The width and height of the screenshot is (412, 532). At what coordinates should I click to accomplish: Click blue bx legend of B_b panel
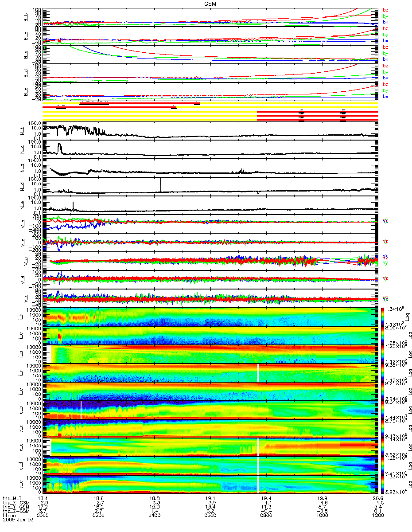(x=385, y=22)
